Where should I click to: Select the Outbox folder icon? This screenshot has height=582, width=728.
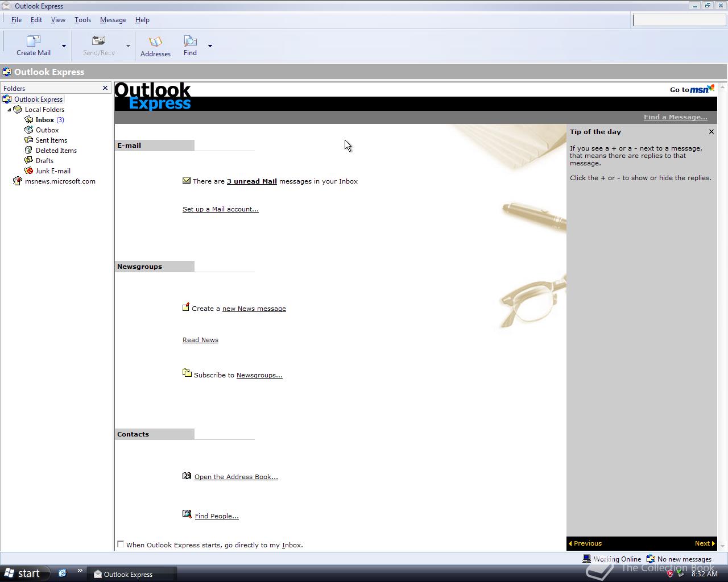tap(28, 130)
